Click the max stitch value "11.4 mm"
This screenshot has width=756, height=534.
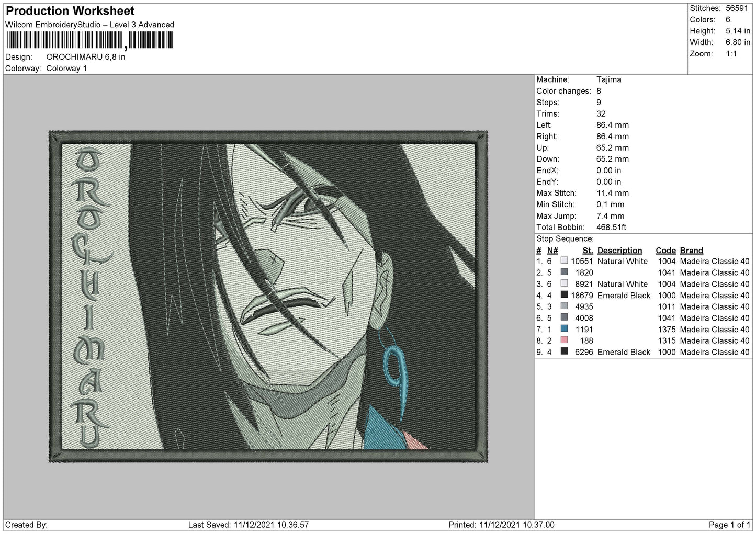tap(613, 193)
